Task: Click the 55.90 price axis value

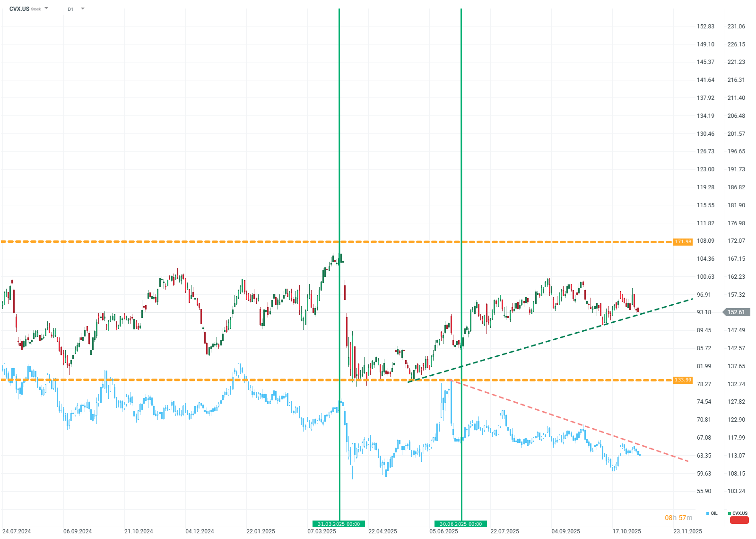Action: [704, 491]
